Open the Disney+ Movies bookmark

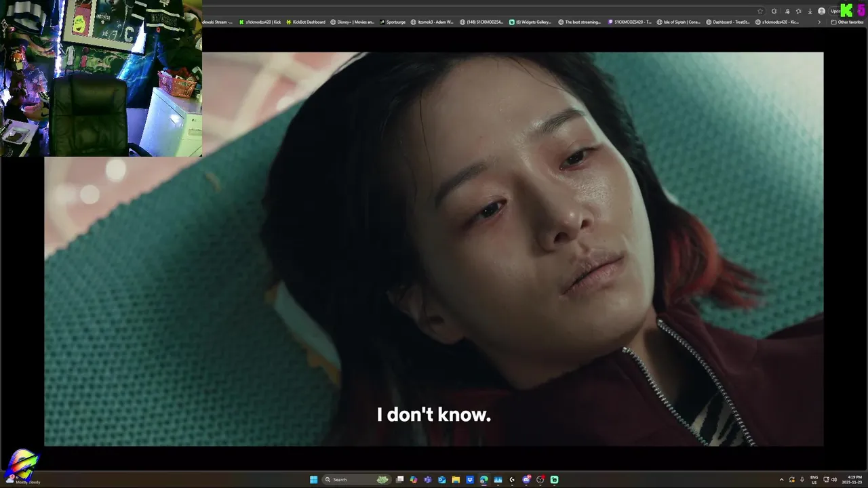(x=352, y=22)
